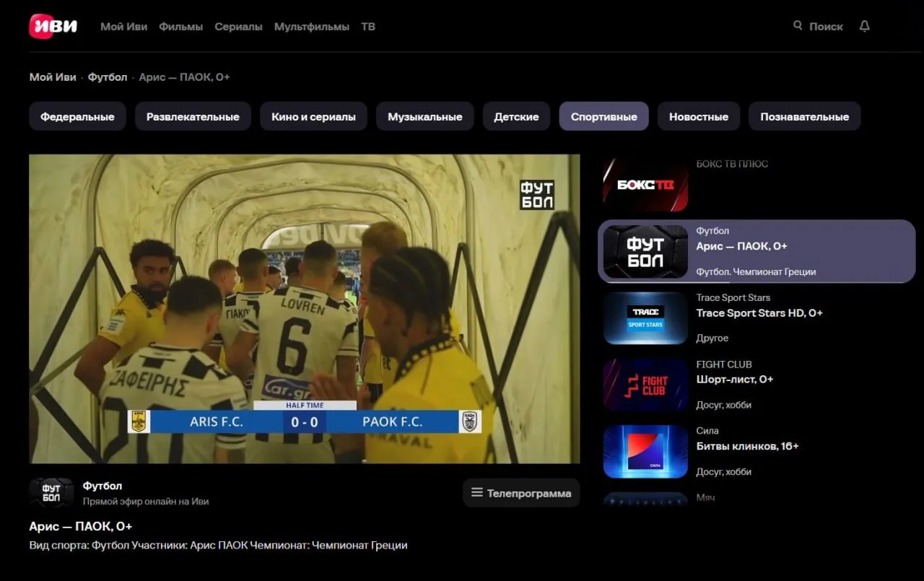This screenshot has width=924, height=581.
Task: Select the Развлекательные category chip
Action: (x=193, y=116)
